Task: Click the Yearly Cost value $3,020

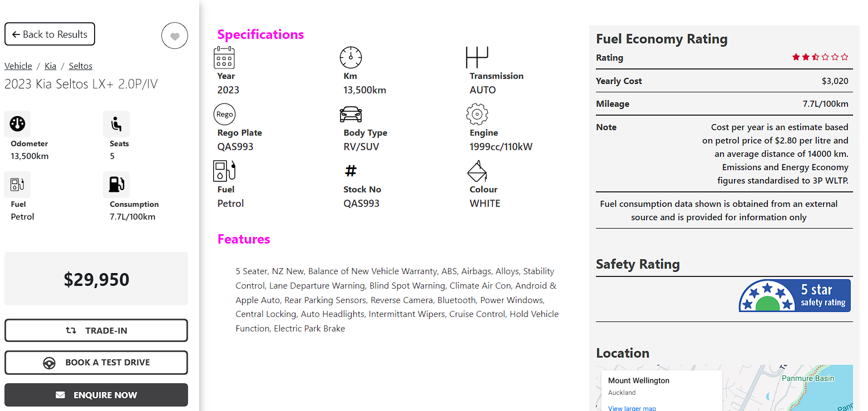Action: point(835,81)
